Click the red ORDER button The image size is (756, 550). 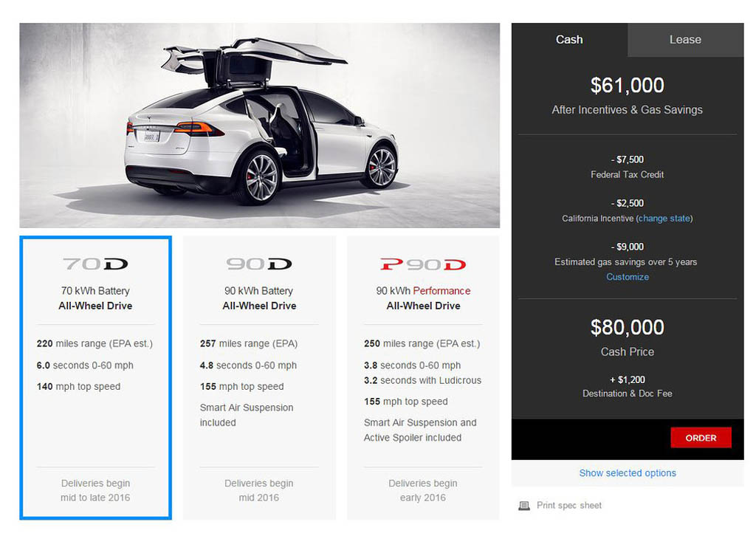pos(701,438)
